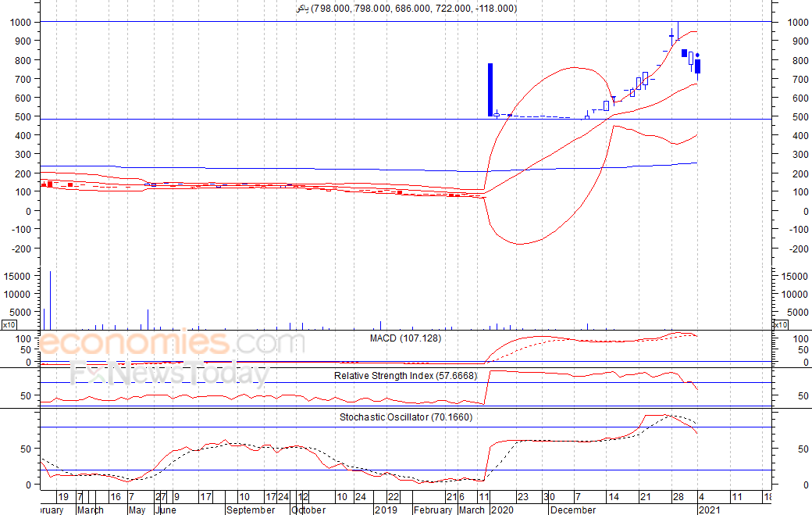
Task: Click the 2021 year label on time axis
Action: tap(708, 510)
